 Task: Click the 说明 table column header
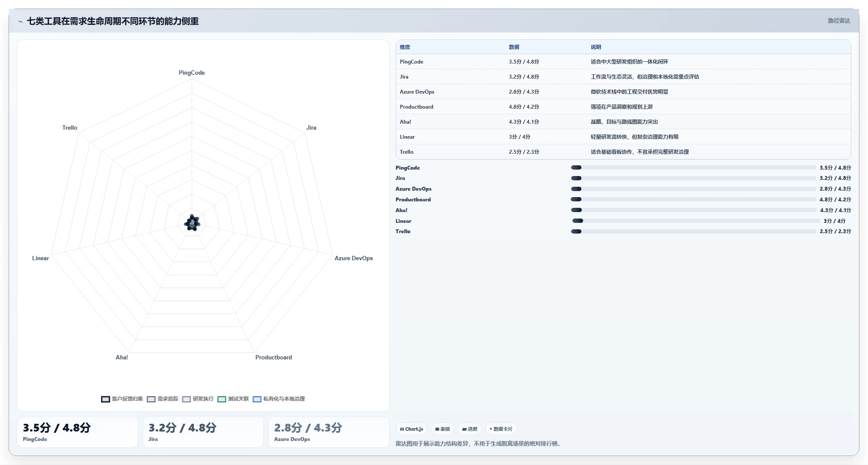596,47
